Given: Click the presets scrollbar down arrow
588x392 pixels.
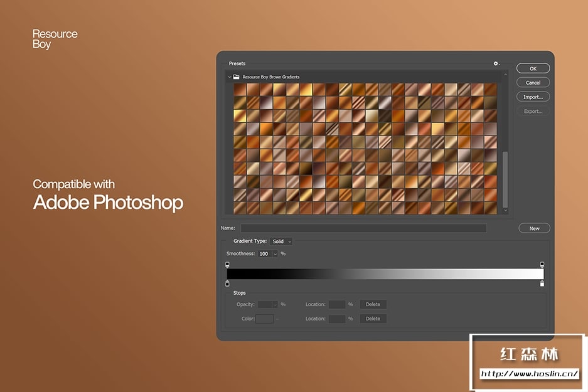Looking at the screenshot, I should point(505,210).
